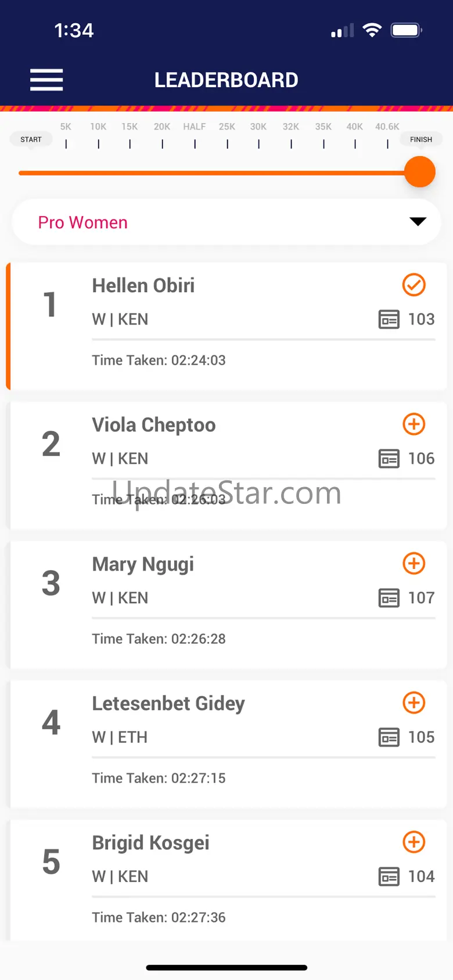Tap the bib card icon beside 103
Screen dimensions: 453x980
[389, 319]
